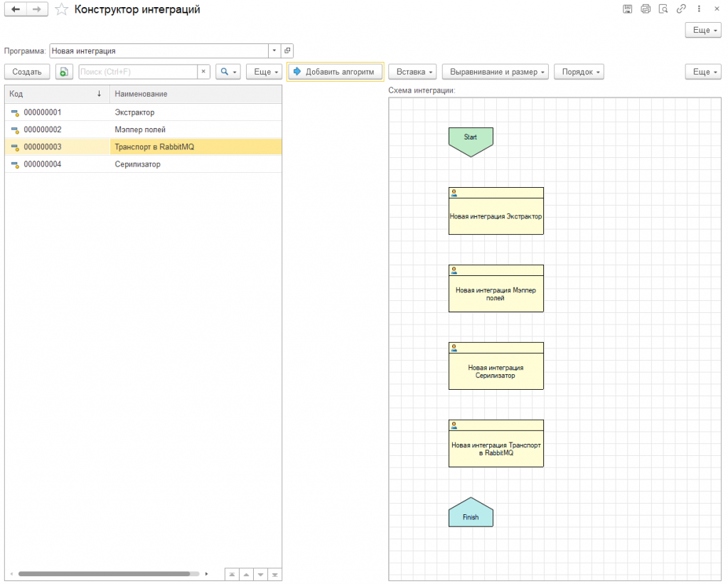The image size is (728, 584).
Task: Sort list by Наименование column header
Action: (x=141, y=94)
